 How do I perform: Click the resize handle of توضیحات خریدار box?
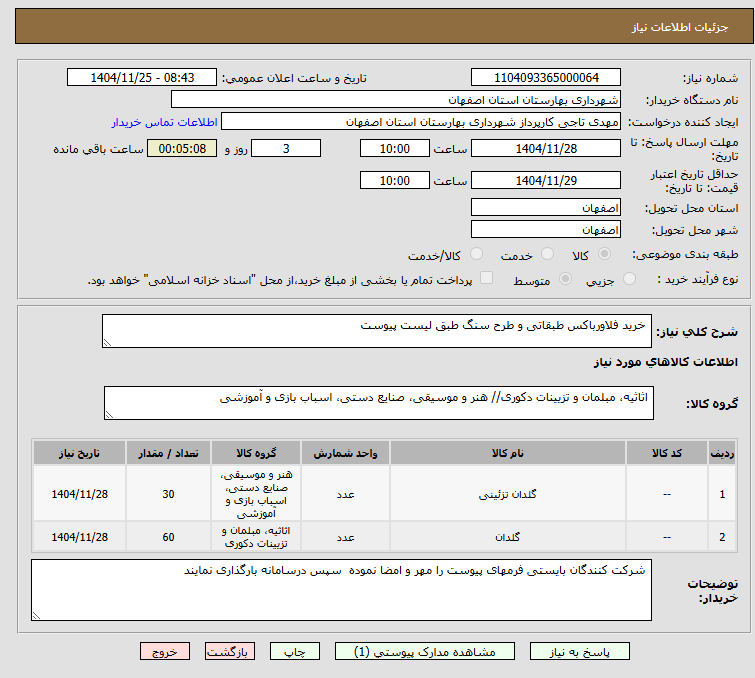pyautogui.click(x=37, y=615)
